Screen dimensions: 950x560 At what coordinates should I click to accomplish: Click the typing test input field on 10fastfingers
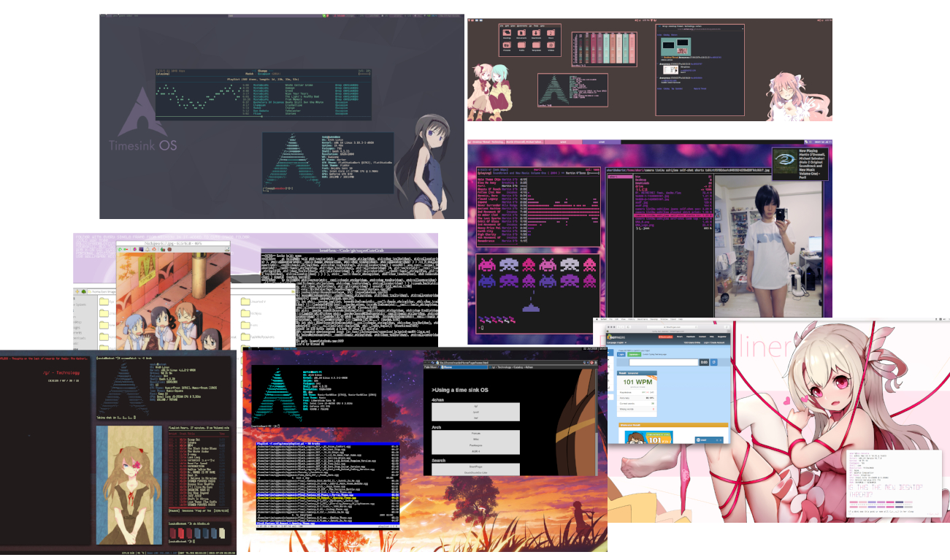pos(664,362)
